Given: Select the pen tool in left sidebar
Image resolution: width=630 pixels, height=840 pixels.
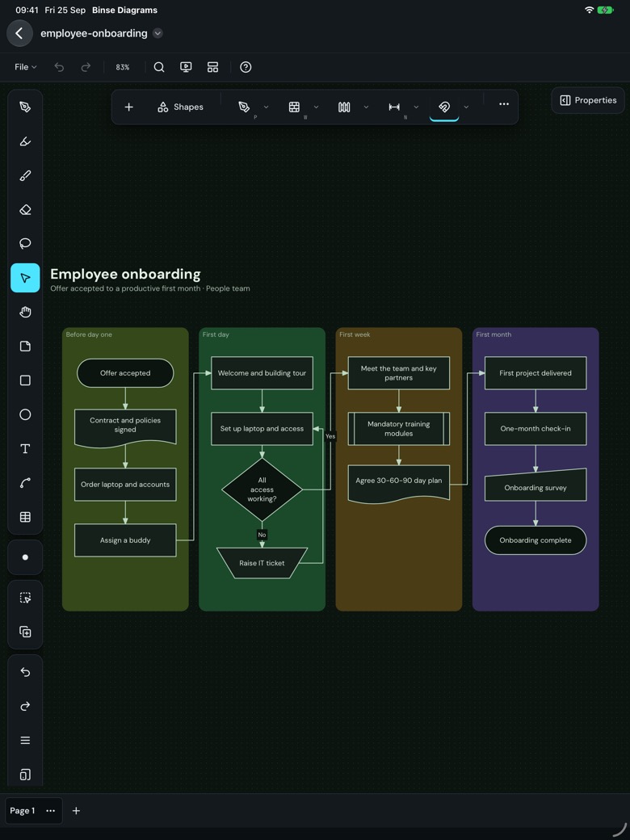Looking at the screenshot, I should pyautogui.click(x=25, y=107).
